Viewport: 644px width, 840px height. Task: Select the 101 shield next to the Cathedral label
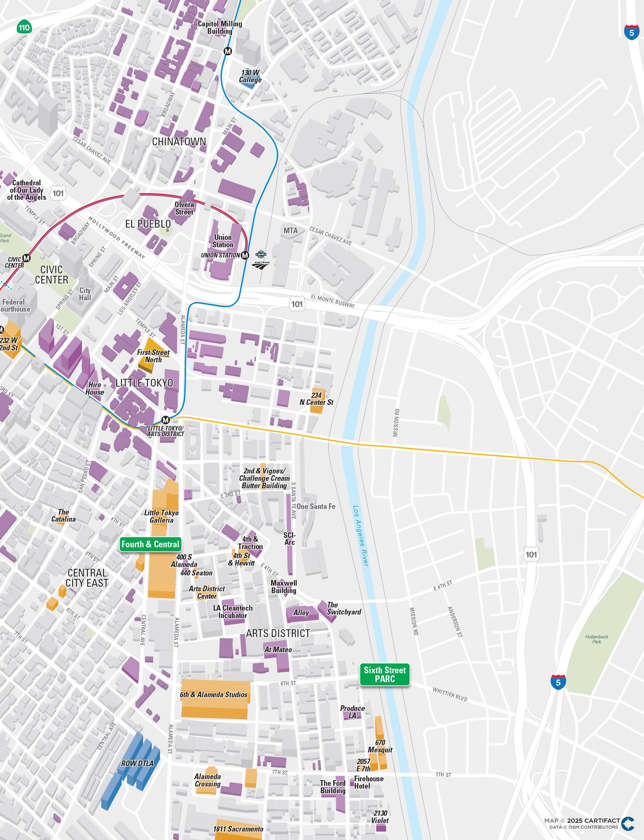click(x=58, y=193)
